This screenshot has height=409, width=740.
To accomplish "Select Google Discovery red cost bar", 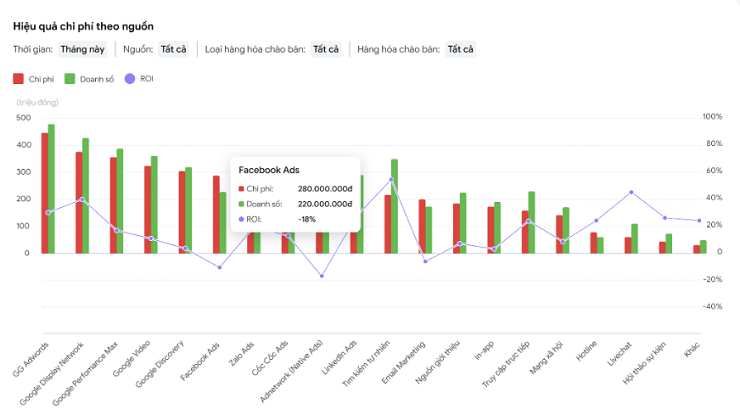I will (182, 212).
